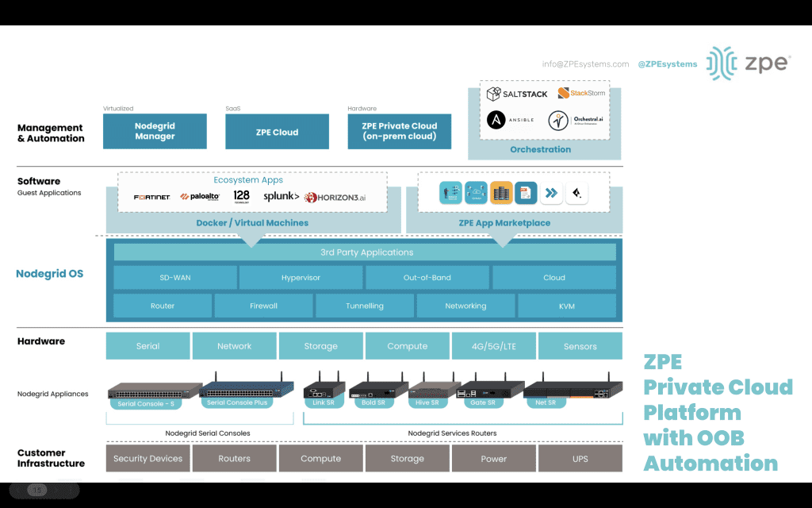Click the Cloud block in Nodegrid OS
812x508 pixels.
(554, 277)
